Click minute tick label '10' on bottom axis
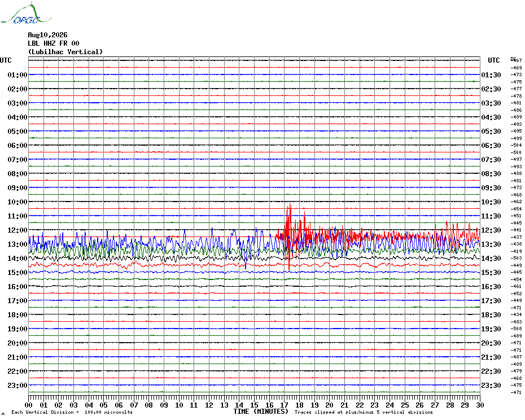 click(x=179, y=405)
